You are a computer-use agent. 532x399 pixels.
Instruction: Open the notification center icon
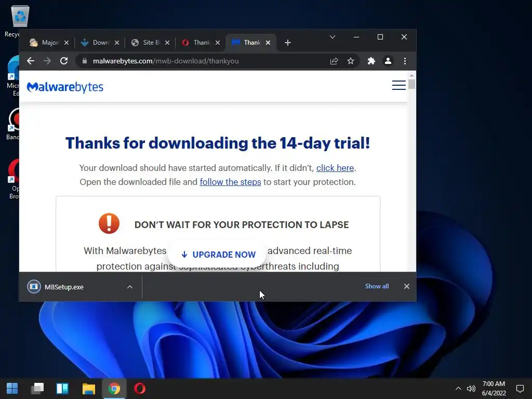pos(520,389)
